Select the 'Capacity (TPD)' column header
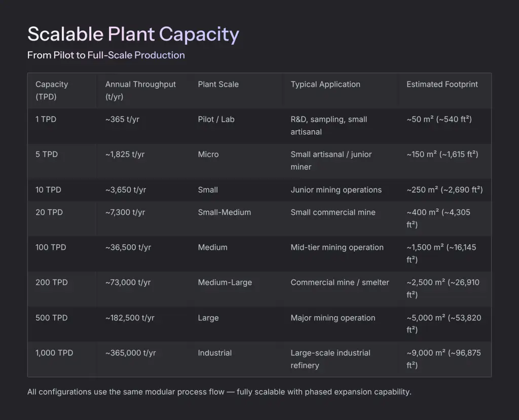The height and width of the screenshot is (420, 519). [x=52, y=90]
